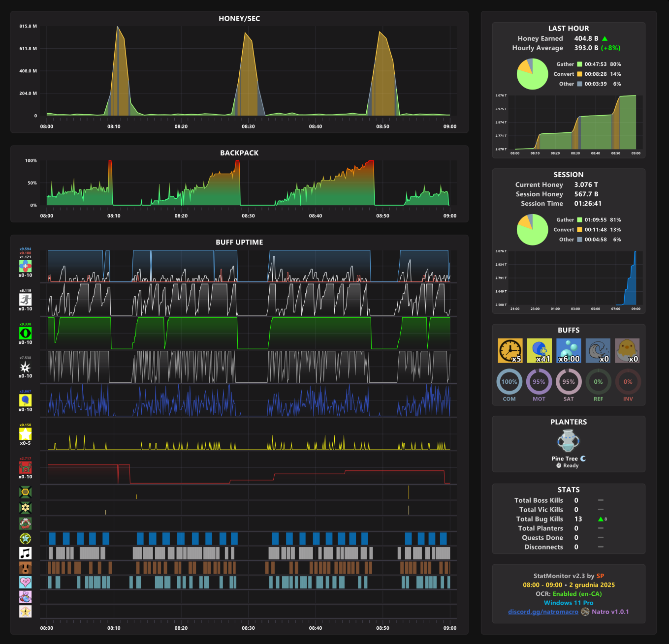
Task: Click the music note buff icon
Action: [x=25, y=553]
